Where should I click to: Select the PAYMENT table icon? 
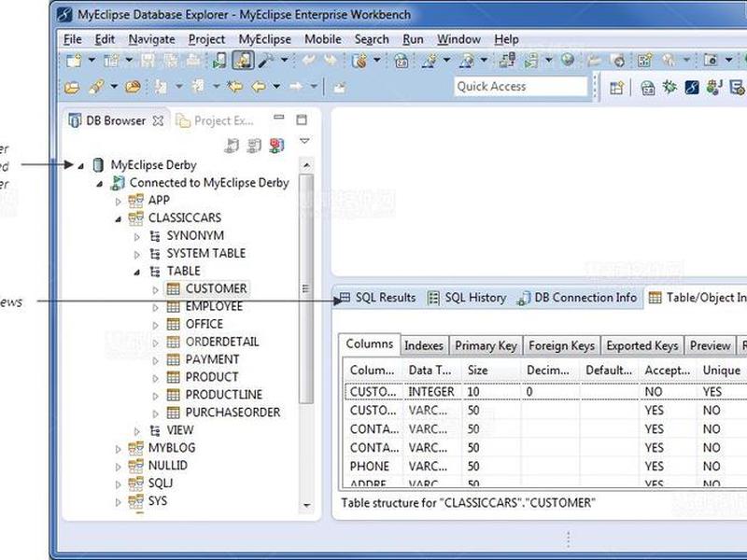pos(174,359)
